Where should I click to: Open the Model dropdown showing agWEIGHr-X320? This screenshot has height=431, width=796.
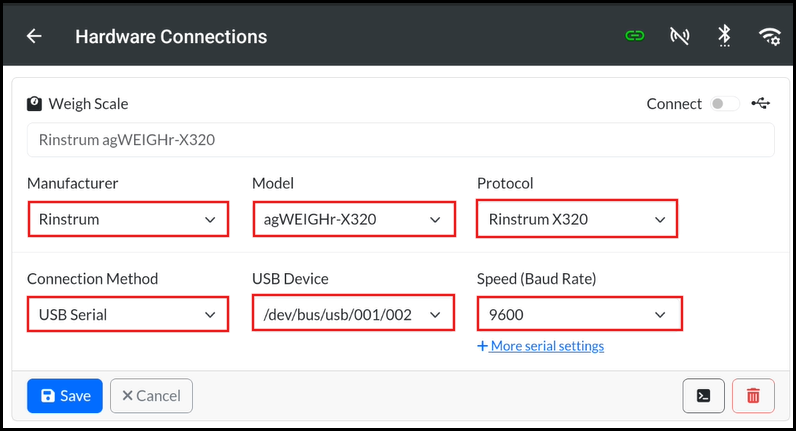pos(354,219)
